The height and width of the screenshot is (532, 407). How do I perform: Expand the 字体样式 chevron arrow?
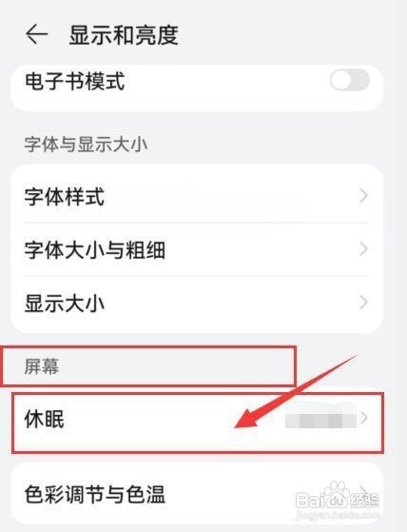(x=363, y=196)
